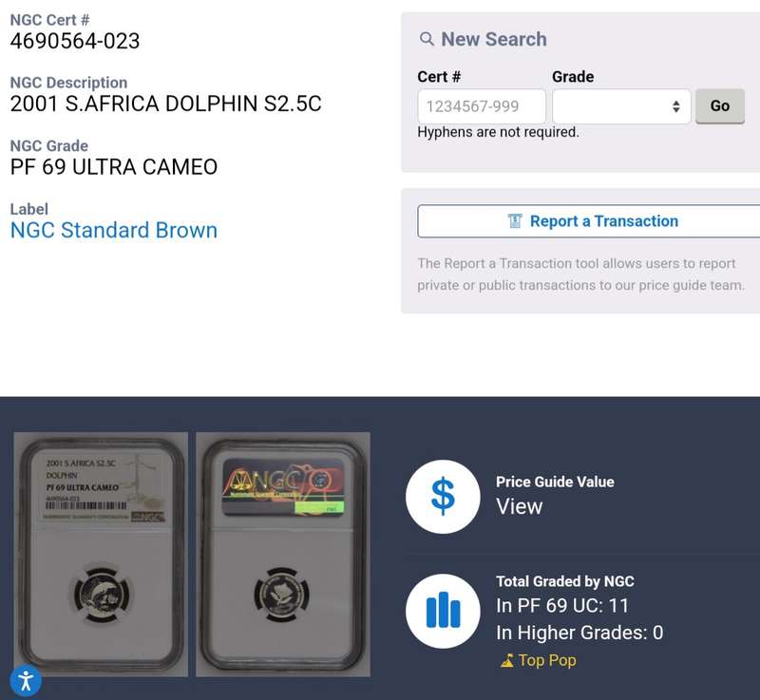Open the Grade dropdown
Screen dimensions: 760x700
coord(621,106)
